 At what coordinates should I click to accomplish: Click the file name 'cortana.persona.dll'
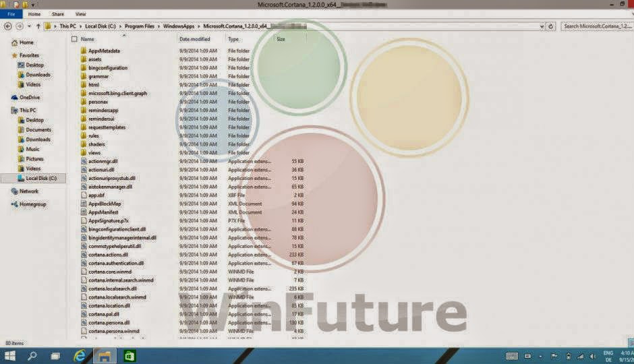click(x=109, y=322)
